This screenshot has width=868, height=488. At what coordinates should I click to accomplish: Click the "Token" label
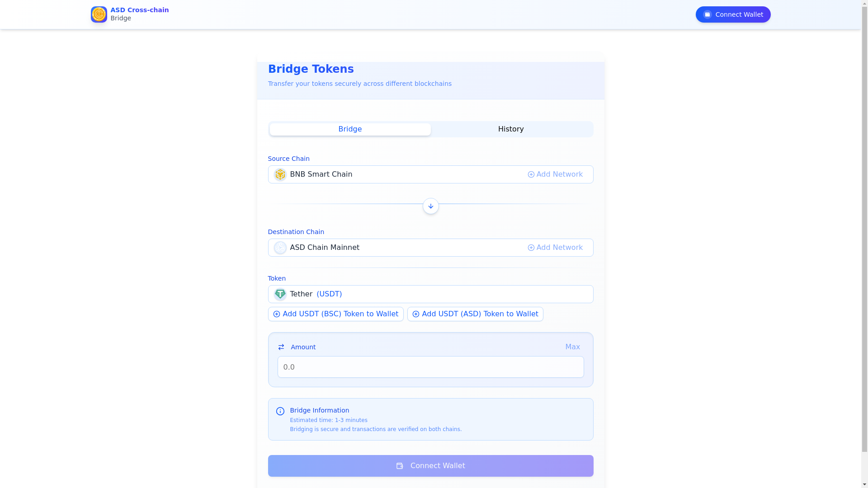[x=277, y=278]
